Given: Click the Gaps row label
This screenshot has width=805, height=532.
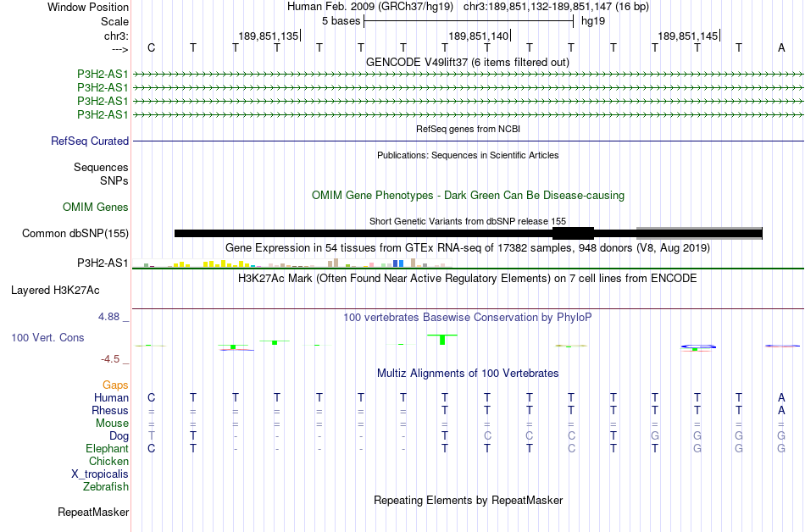Looking at the screenshot, I should (x=115, y=385).
